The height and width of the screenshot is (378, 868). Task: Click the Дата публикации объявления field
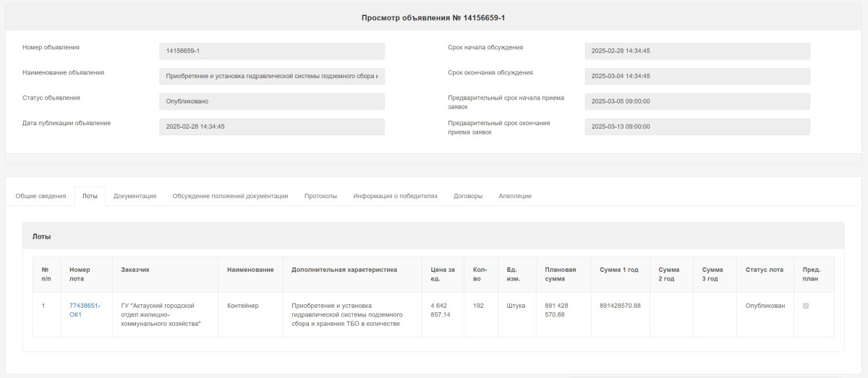(x=272, y=126)
